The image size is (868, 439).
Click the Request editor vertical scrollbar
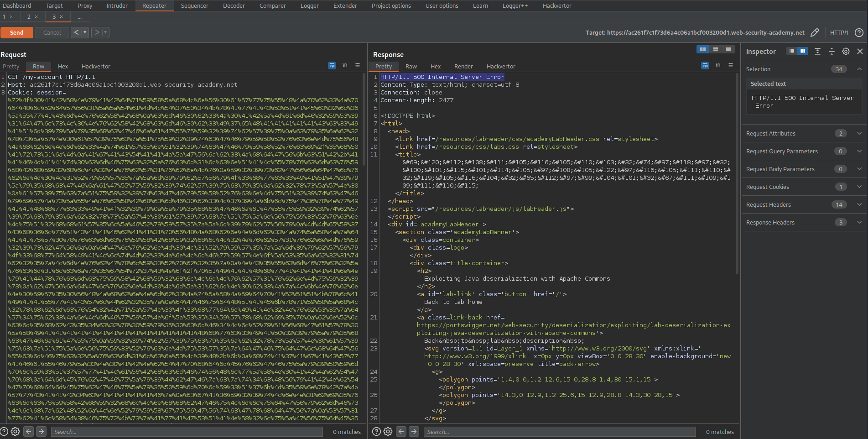[x=364, y=120]
